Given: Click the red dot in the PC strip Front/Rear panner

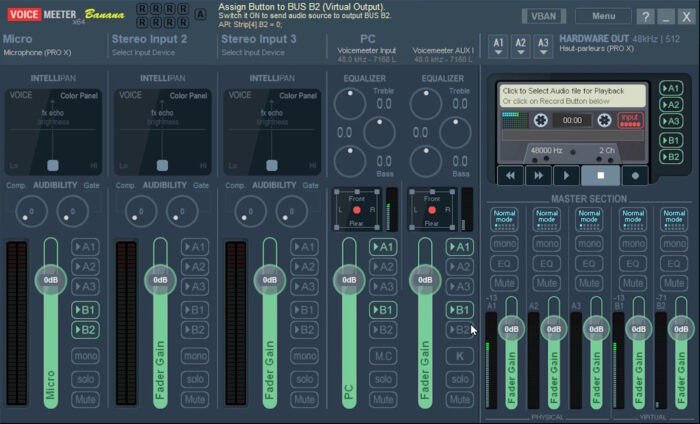Looking at the screenshot, I should (x=356, y=210).
